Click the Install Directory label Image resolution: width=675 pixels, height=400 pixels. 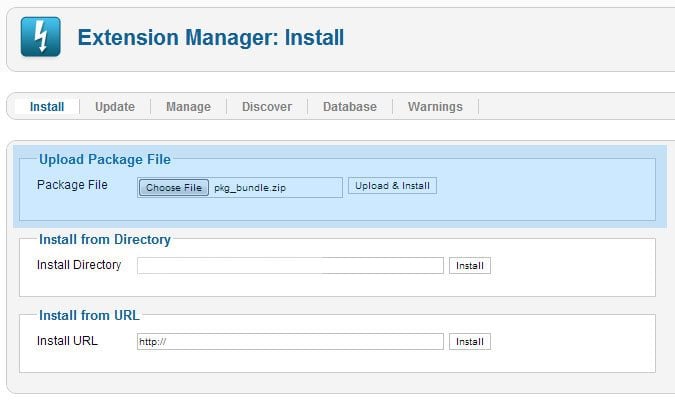pos(79,265)
